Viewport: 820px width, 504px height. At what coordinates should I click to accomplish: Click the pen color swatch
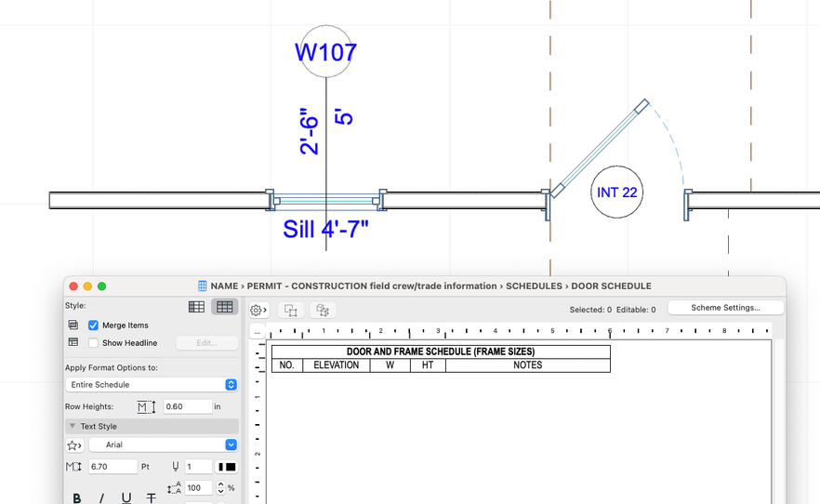(x=227, y=467)
